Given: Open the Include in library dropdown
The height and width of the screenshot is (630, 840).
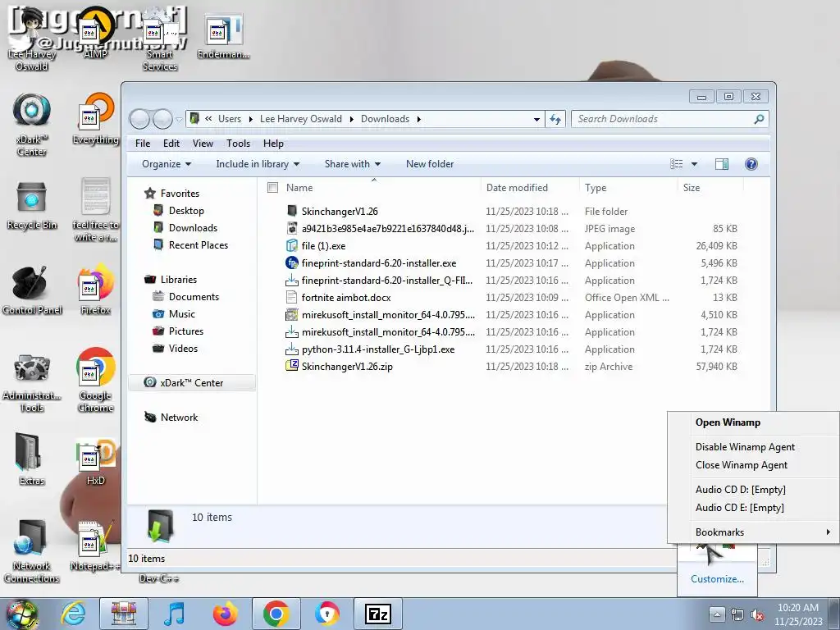Looking at the screenshot, I should pyautogui.click(x=258, y=164).
